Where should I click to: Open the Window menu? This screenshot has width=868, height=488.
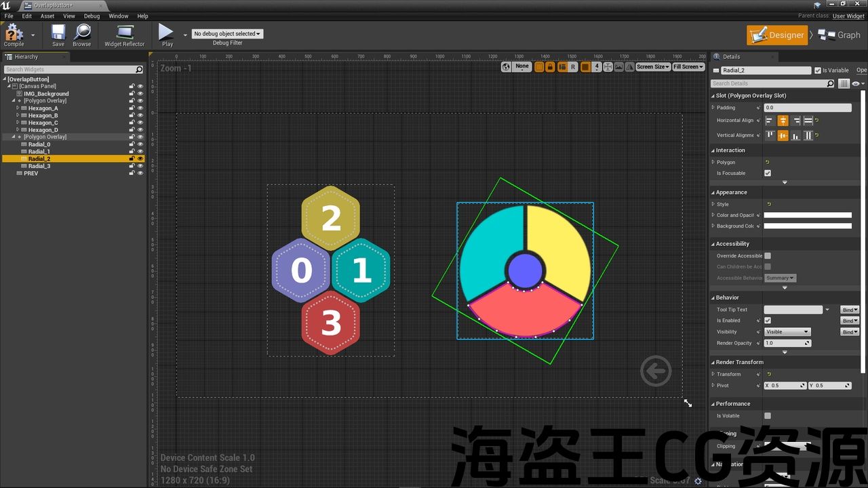pyautogui.click(x=118, y=16)
